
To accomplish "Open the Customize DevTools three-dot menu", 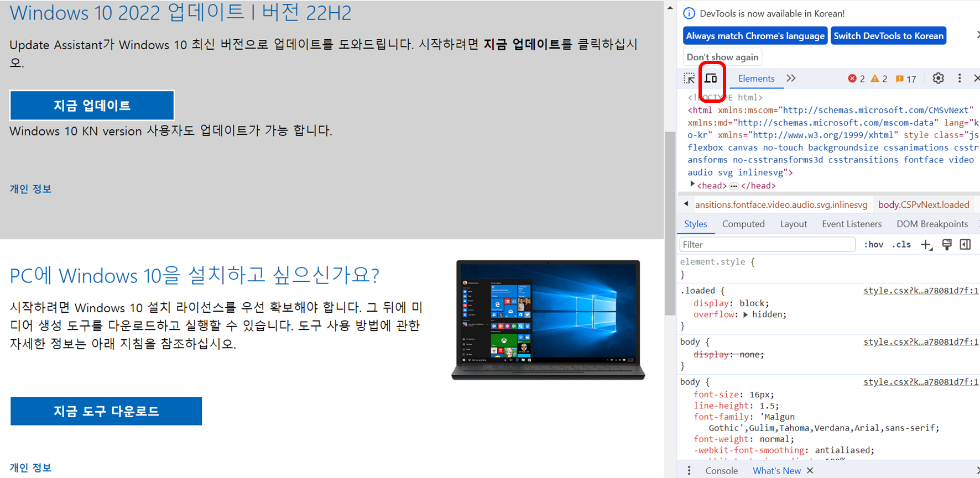I will pyautogui.click(x=960, y=78).
